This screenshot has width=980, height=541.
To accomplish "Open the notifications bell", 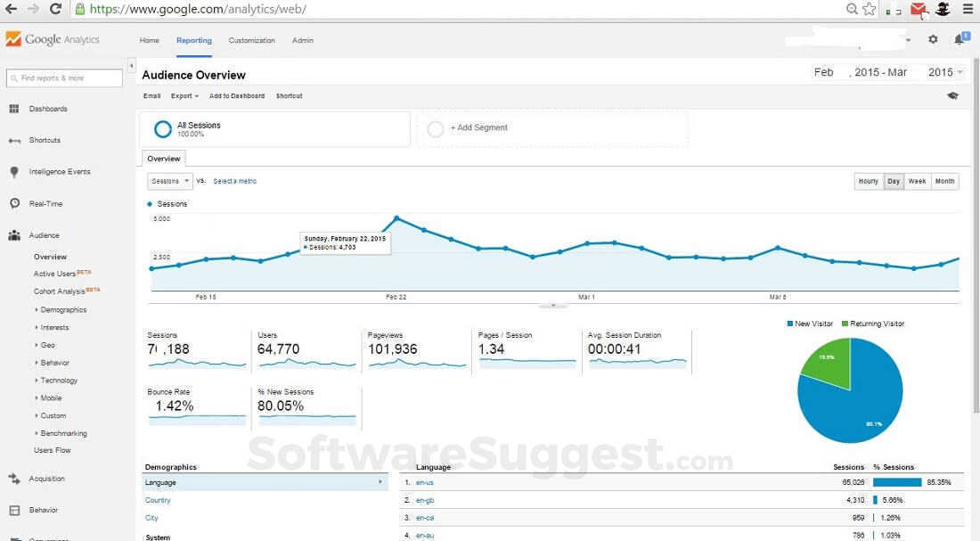I will point(960,39).
